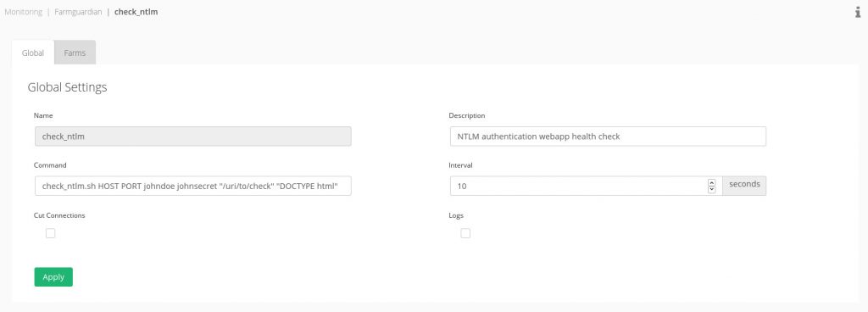The width and height of the screenshot is (868, 312).
Task: Click the Interval number field
Action: click(587, 187)
